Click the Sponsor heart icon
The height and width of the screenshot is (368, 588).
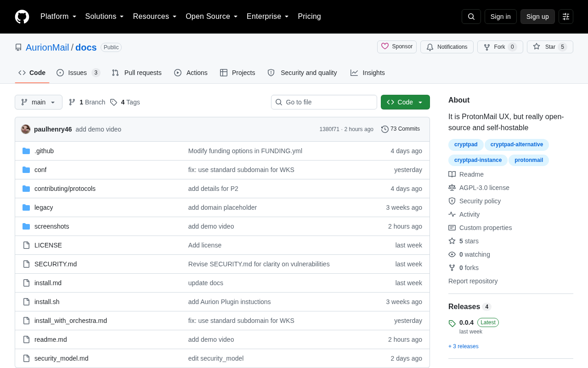(385, 46)
